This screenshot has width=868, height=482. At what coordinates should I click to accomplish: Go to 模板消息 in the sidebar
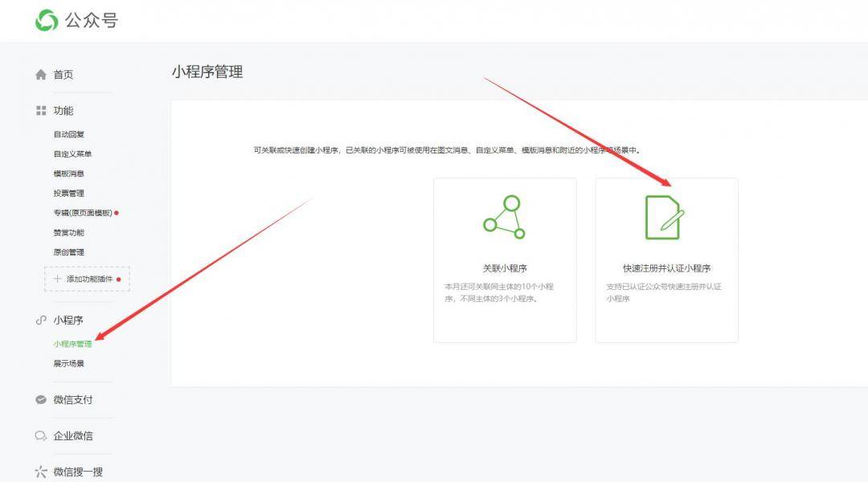68,174
